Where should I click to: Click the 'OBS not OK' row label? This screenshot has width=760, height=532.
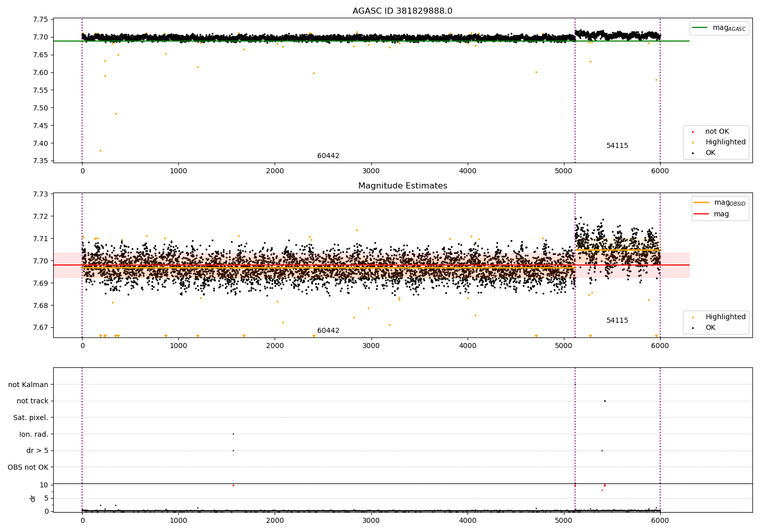tap(28, 468)
